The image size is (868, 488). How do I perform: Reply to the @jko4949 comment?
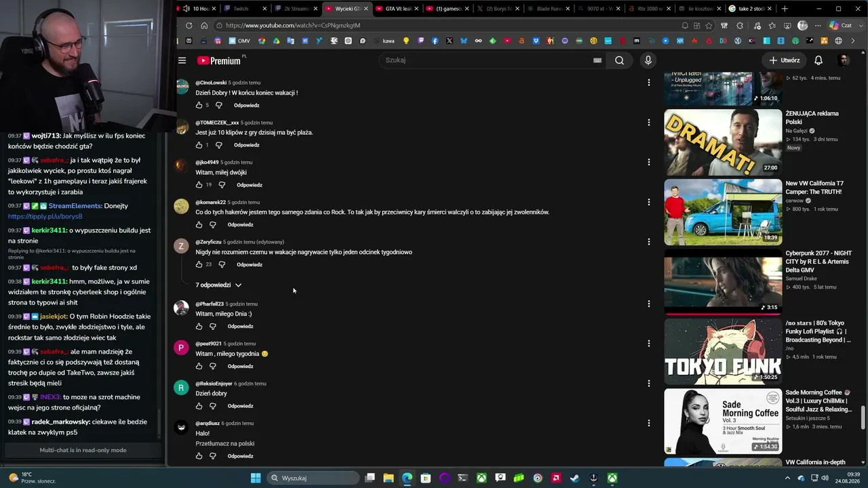pyautogui.click(x=250, y=184)
